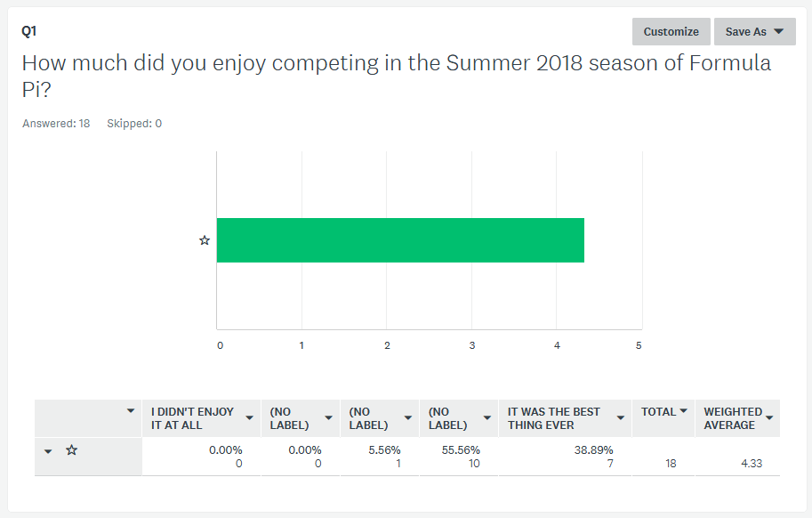Image resolution: width=812 pixels, height=518 pixels.
Task: Open the first blank column header dropdown
Action: [x=131, y=411]
